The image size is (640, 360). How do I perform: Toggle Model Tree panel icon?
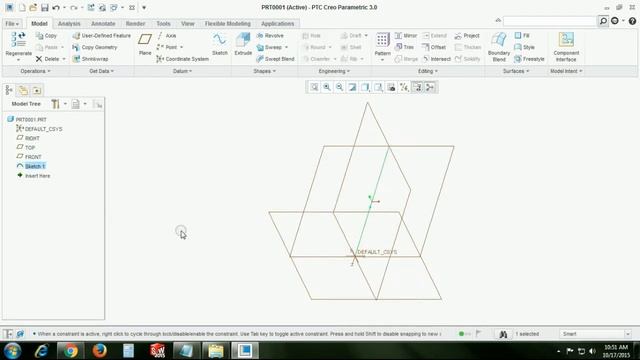coord(9,90)
